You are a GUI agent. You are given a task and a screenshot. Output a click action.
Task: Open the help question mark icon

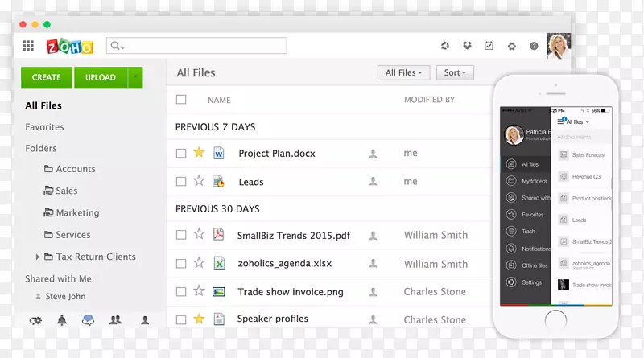(x=534, y=47)
